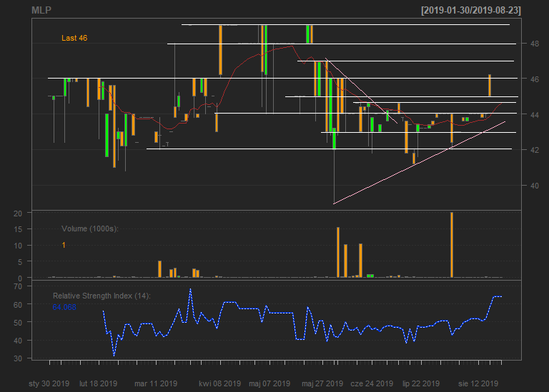Image resolution: width=549 pixels, height=392 pixels.
Task: Click the volume axis label 10
Action: point(18,246)
